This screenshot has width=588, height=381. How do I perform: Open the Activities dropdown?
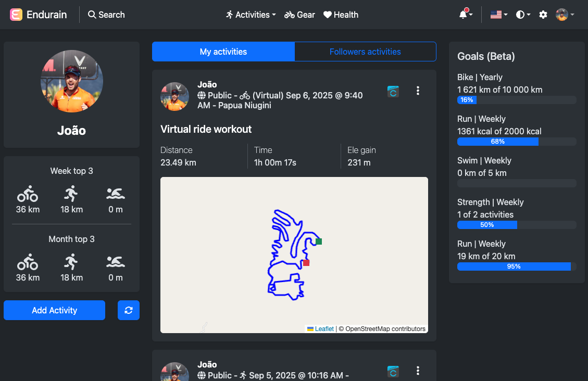tap(251, 15)
